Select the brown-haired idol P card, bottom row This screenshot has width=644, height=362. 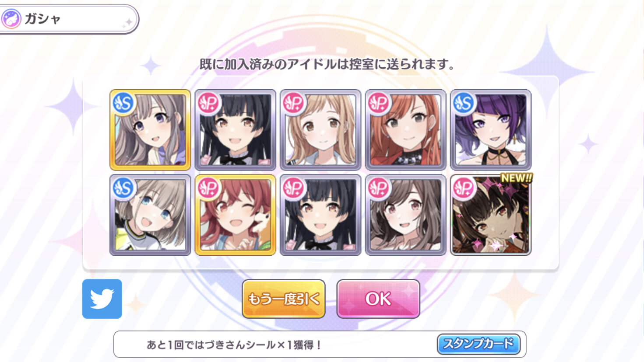click(405, 215)
